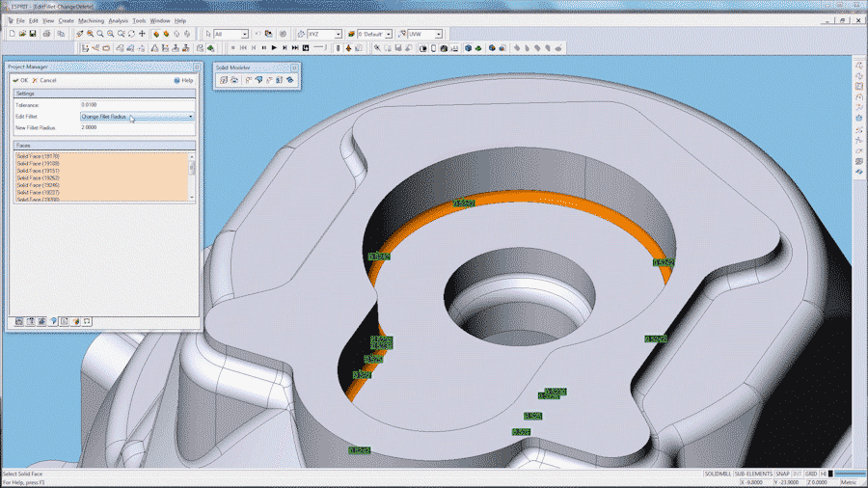Viewport: 868px width, 488px height.
Task: Click third Project Manager bottom tab icon
Action: point(41,321)
